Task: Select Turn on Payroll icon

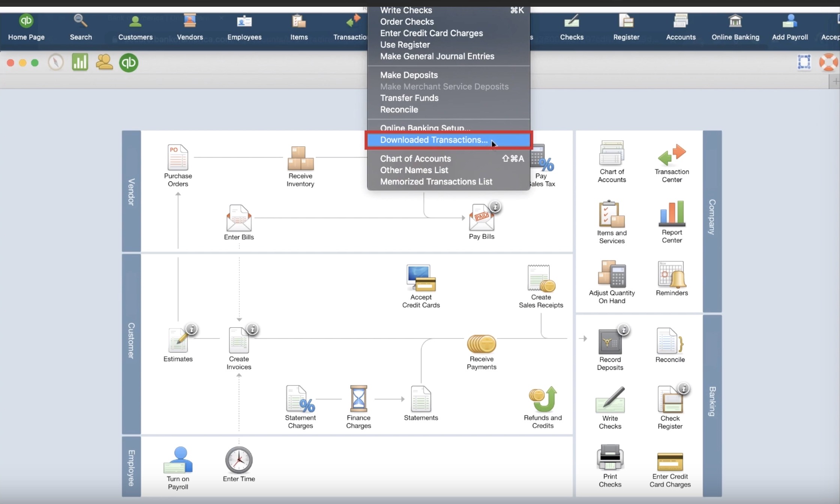Action: (x=178, y=460)
